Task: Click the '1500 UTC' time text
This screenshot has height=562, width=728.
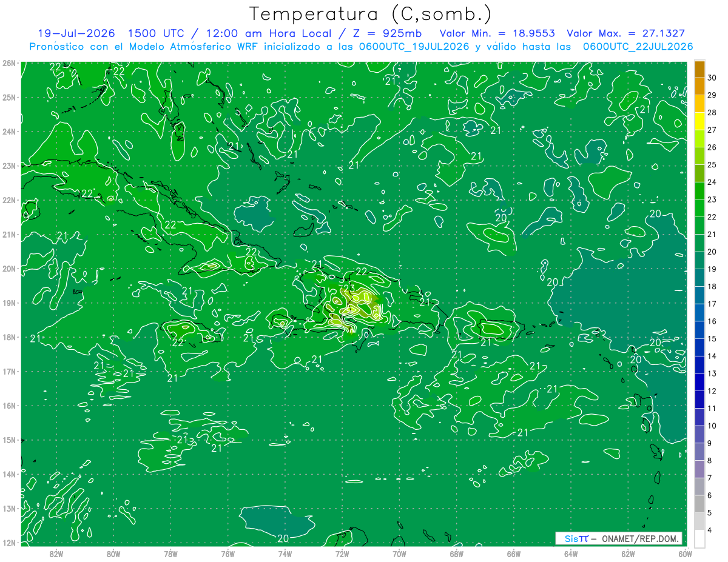Action: click(x=156, y=33)
